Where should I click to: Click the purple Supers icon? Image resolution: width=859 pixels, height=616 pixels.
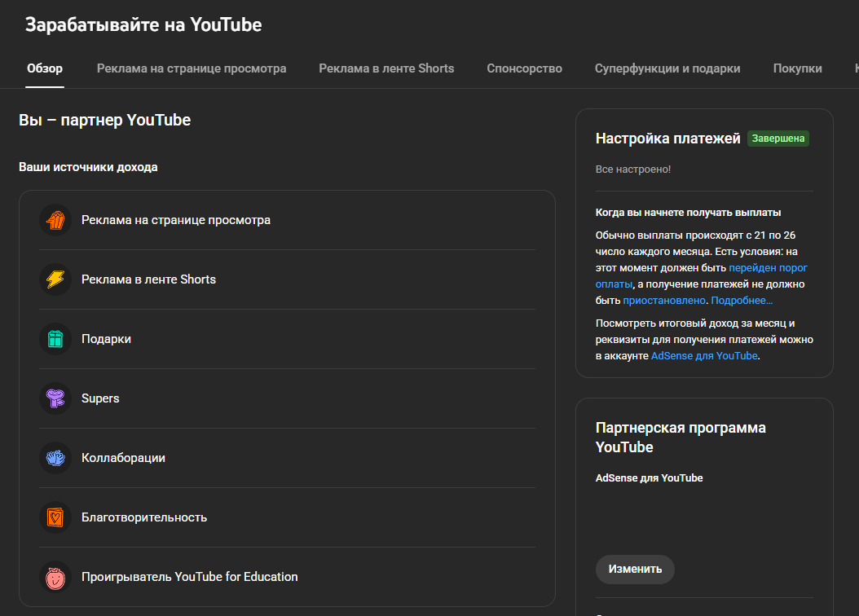[x=55, y=398]
